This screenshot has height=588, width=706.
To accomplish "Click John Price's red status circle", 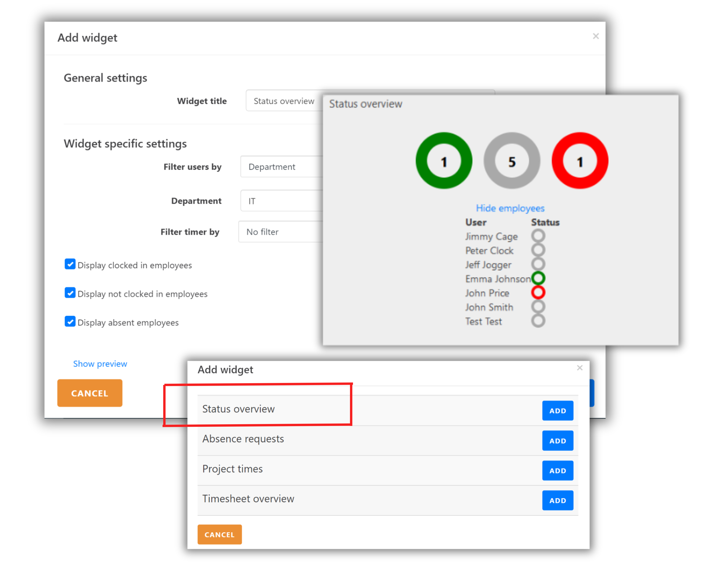I will (x=538, y=292).
